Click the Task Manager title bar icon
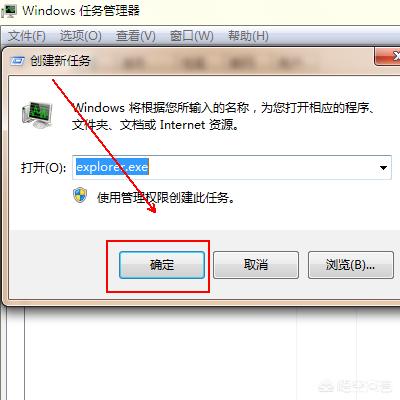Screen dimensions: 400x400 (x=9, y=11)
